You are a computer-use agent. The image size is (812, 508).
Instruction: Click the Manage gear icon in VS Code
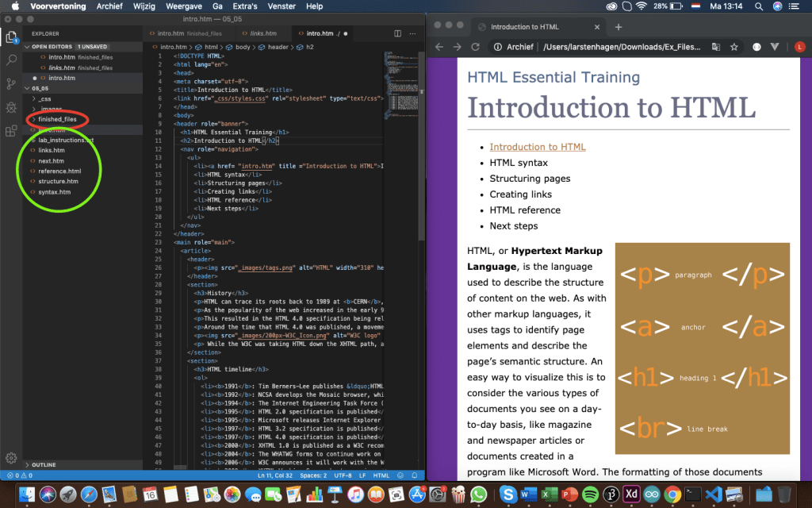pyautogui.click(x=11, y=458)
